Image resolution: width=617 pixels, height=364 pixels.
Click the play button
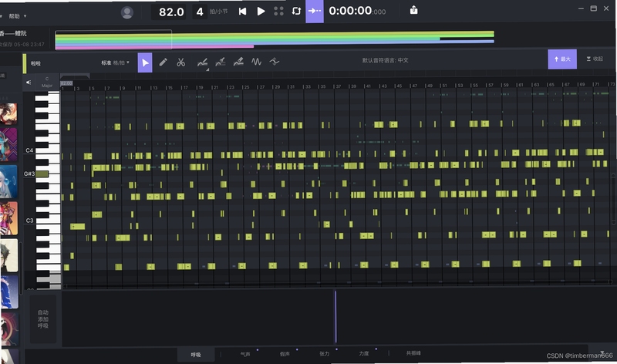(x=261, y=12)
